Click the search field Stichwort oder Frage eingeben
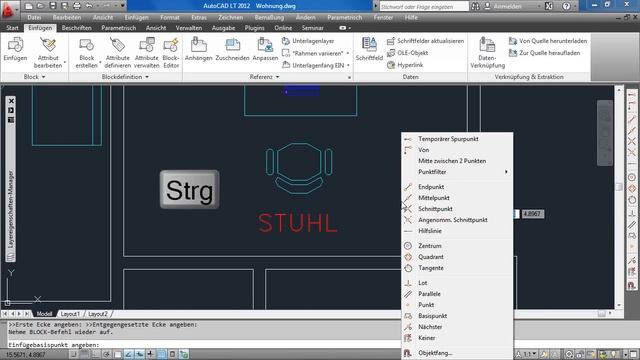640x360 pixels. click(x=424, y=7)
